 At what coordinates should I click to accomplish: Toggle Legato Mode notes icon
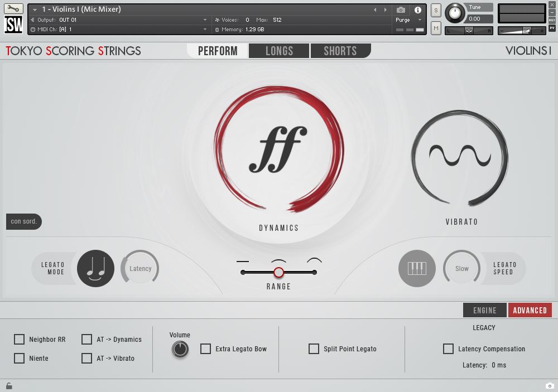(x=95, y=268)
